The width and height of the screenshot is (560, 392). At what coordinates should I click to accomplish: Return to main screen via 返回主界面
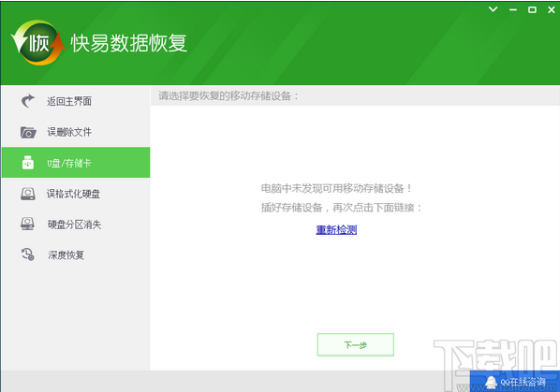(75, 101)
